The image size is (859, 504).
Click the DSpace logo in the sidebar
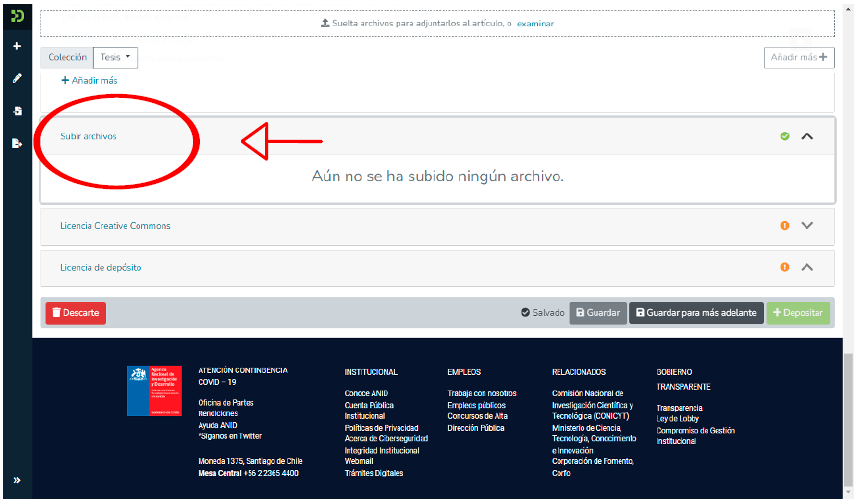point(17,16)
